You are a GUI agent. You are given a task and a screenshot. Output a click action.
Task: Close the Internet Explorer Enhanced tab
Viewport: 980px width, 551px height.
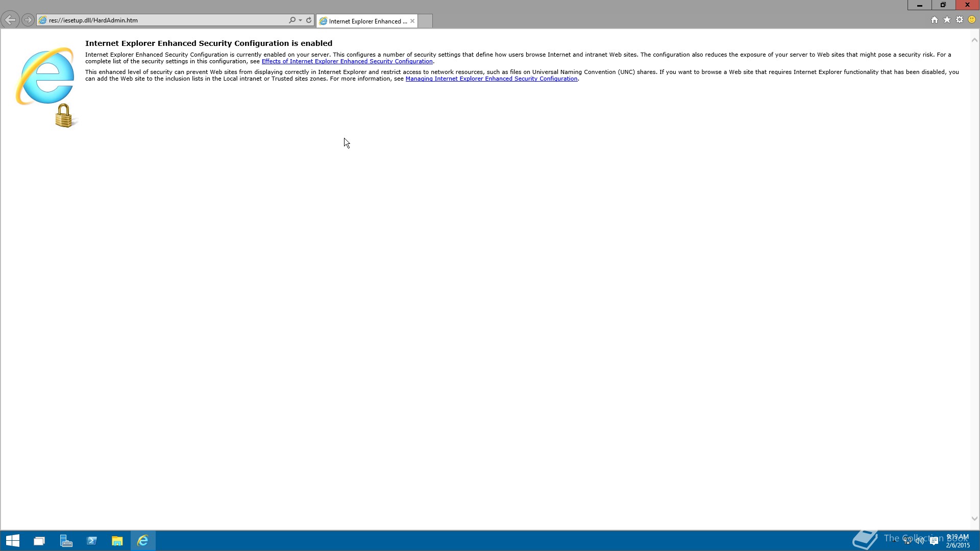click(x=412, y=21)
